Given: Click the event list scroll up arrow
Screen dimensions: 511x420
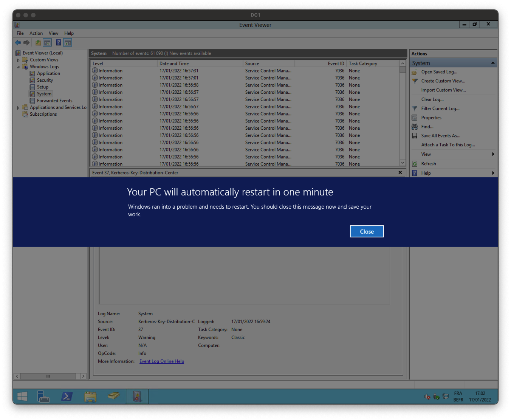Looking at the screenshot, I should coord(403,64).
